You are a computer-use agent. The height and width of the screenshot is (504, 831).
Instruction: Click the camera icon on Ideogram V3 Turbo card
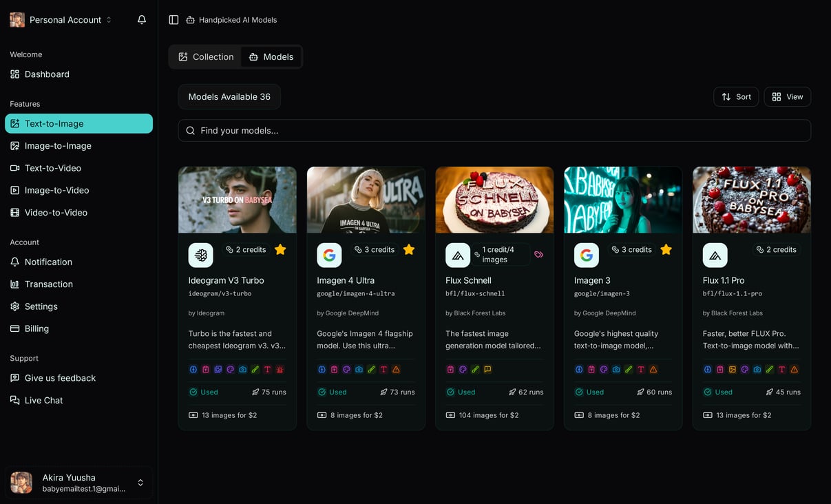pyautogui.click(x=243, y=370)
